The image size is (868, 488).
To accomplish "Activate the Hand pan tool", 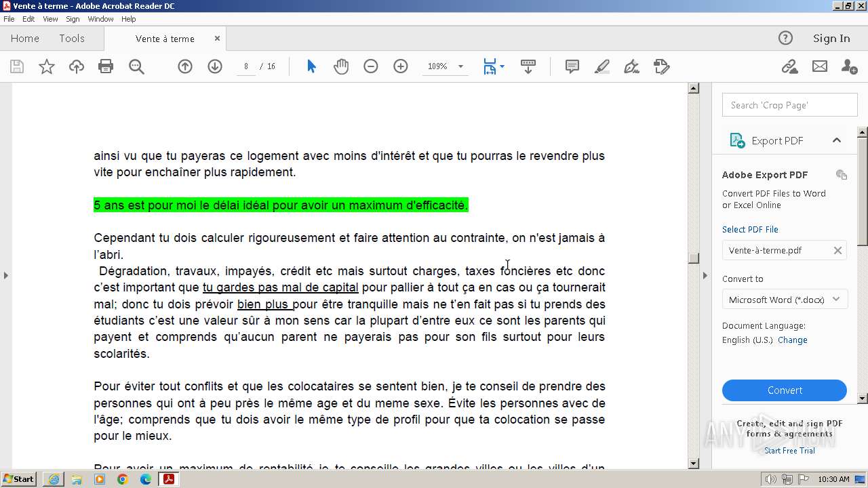I will (341, 66).
